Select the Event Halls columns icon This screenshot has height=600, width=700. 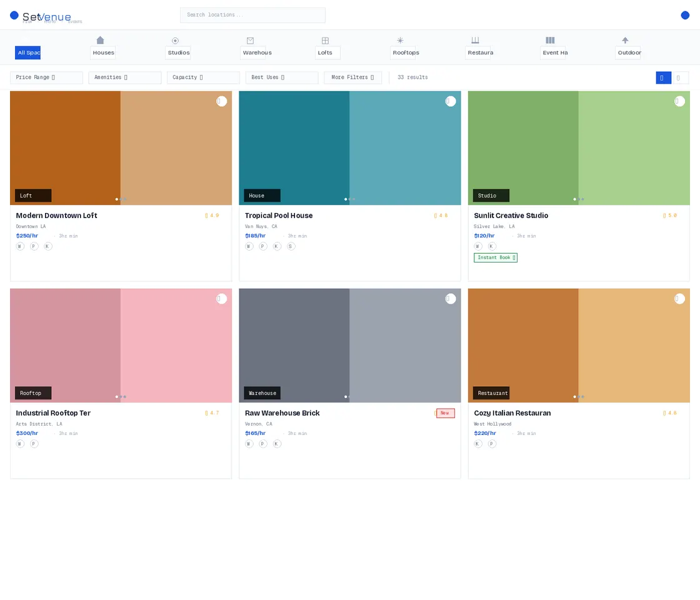coord(550,41)
